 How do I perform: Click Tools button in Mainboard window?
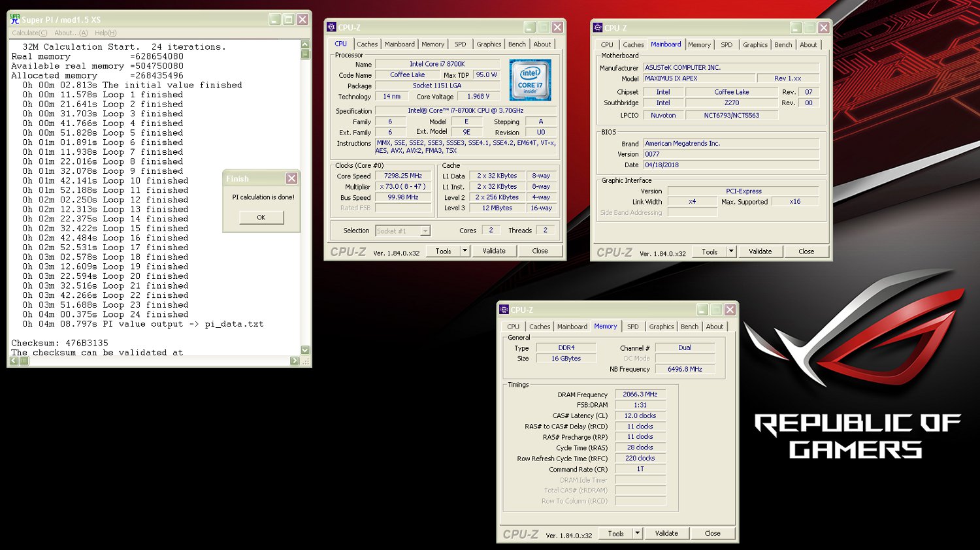tap(710, 251)
